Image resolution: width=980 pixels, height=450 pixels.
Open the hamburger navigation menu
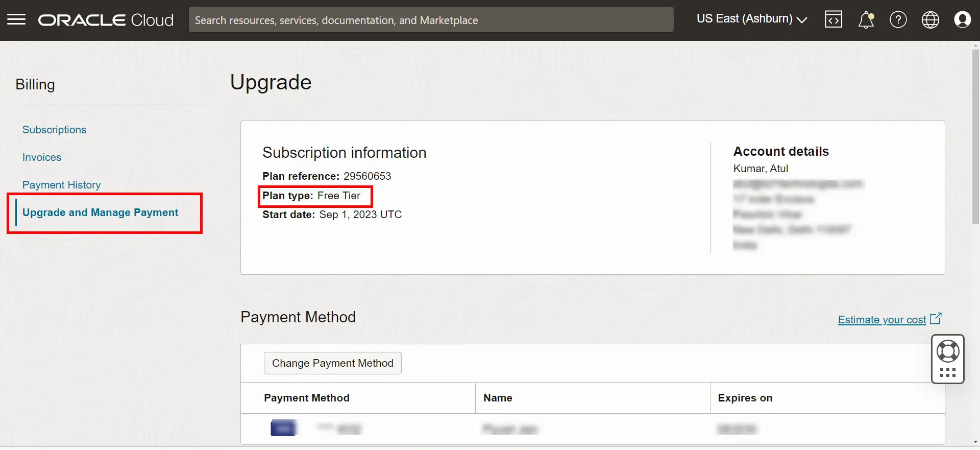pos(16,20)
